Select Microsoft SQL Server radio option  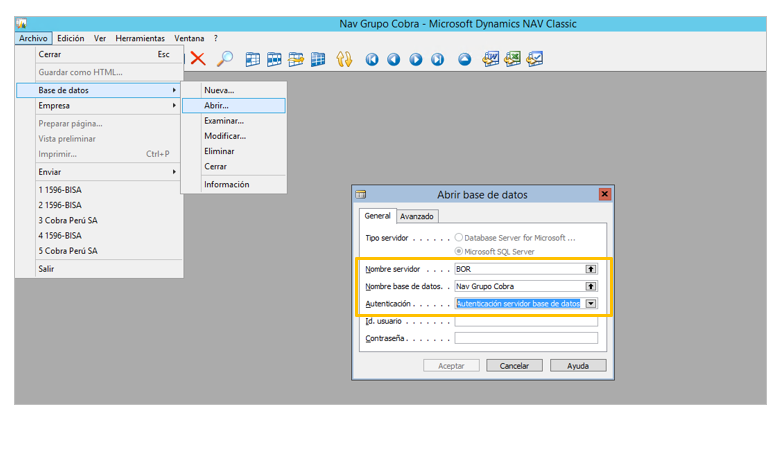tap(458, 251)
